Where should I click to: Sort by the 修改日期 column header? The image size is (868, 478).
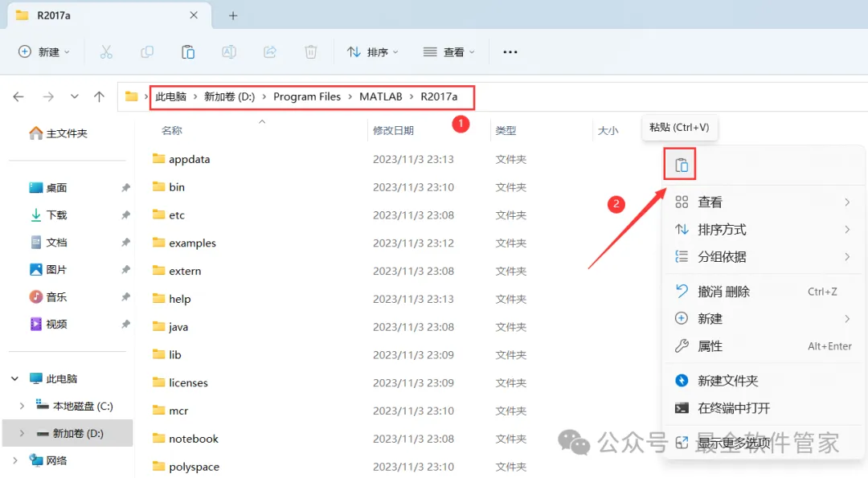(393, 131)
